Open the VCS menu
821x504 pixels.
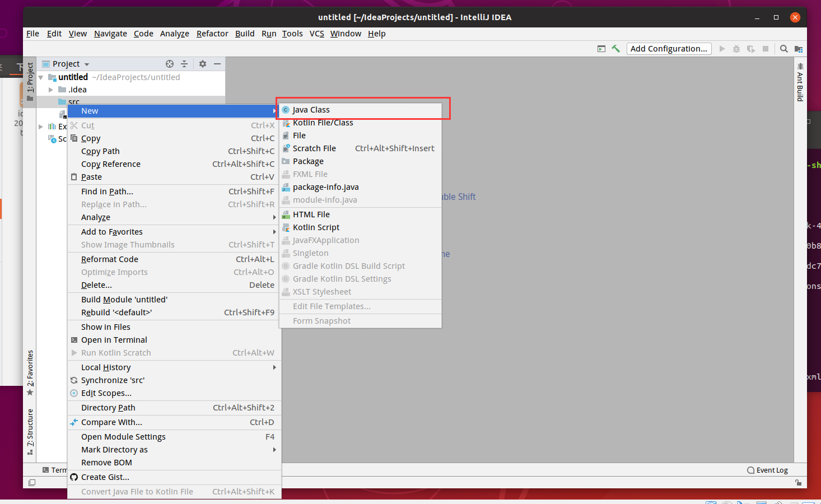pos(316,34)
